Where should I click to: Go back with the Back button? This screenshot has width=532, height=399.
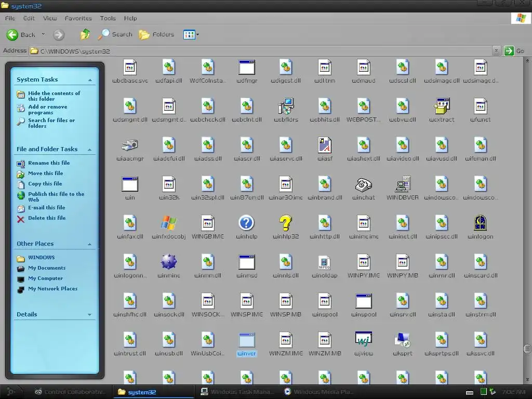(x=21, y=35)
